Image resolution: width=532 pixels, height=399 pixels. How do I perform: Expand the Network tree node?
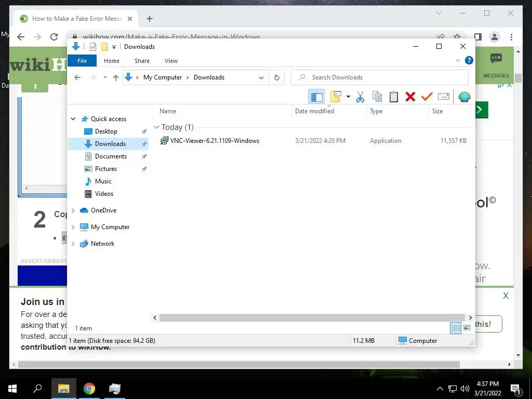tap(73, 244)
